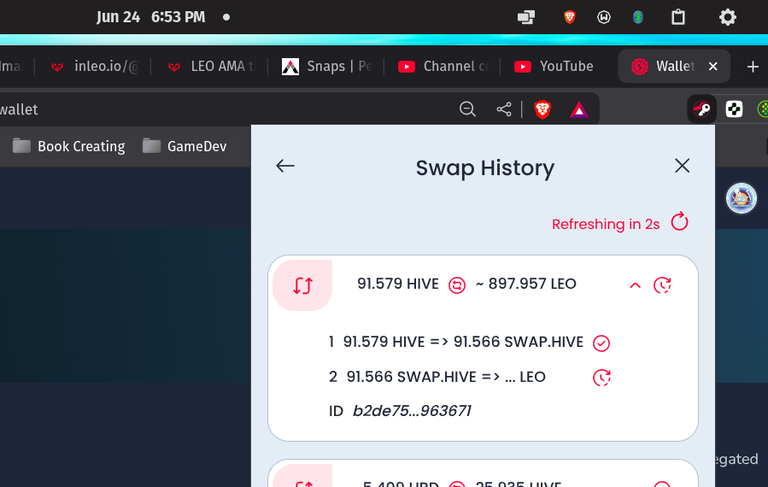
Task: Click the Brave Rewards triangle icon
Action: pos(578,110)
